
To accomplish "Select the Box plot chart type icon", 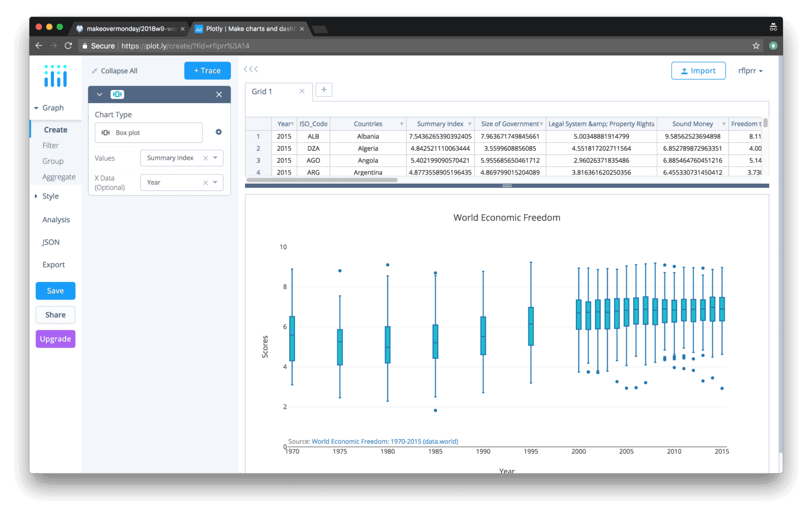I will (105, 132).
